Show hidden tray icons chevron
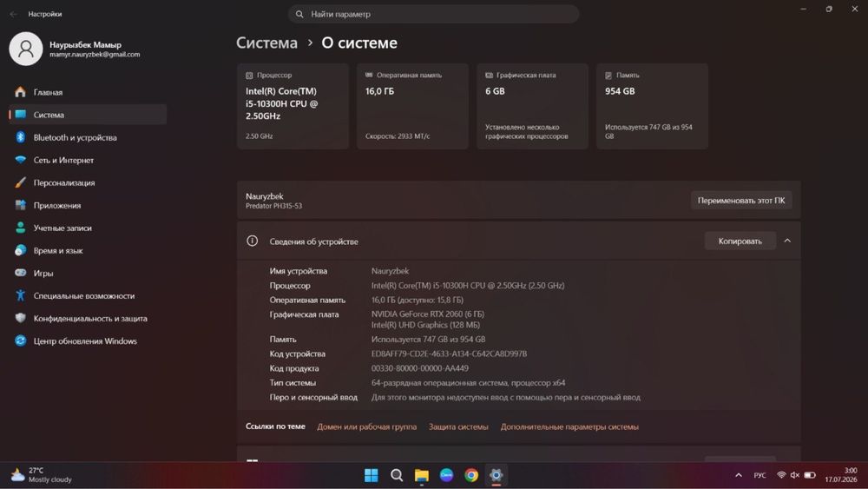 (739, 475)
